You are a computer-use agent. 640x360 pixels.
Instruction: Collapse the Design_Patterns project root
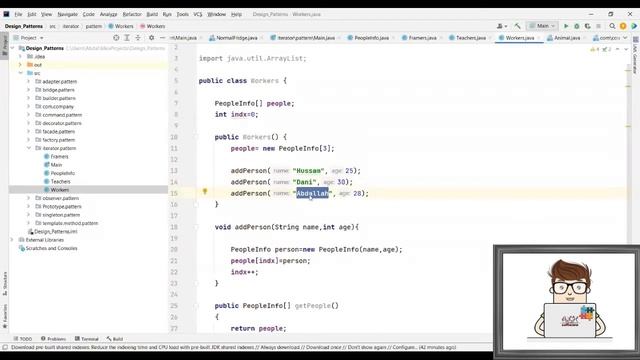(x=13, y=48)
